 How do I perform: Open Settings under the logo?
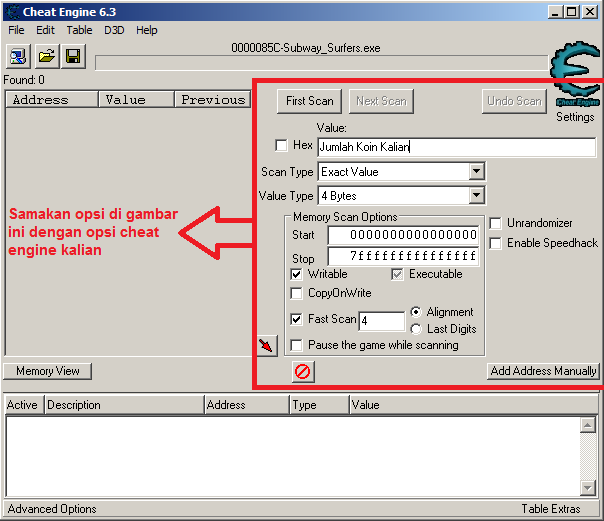(575, 117)
